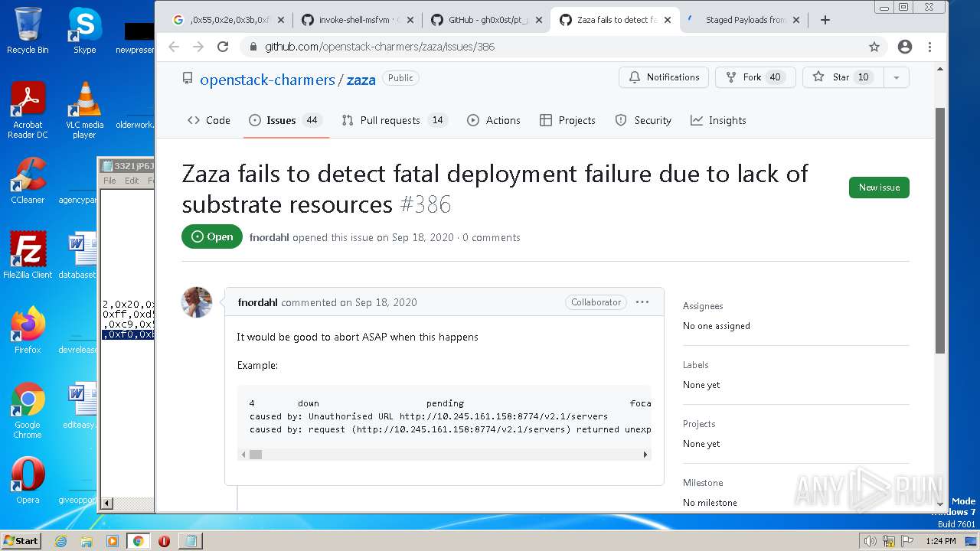Click the fnordahl author link under the title
The width and height of the screenshot is (980, 551).
pyautogui.click(x=269, y=237)
